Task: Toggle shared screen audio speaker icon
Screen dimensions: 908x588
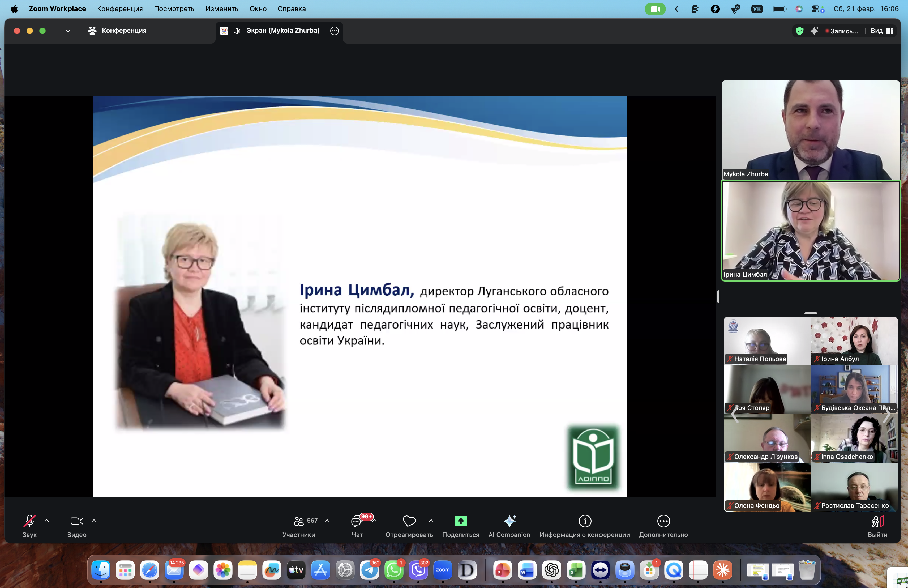Action: [x=237, y=31]
